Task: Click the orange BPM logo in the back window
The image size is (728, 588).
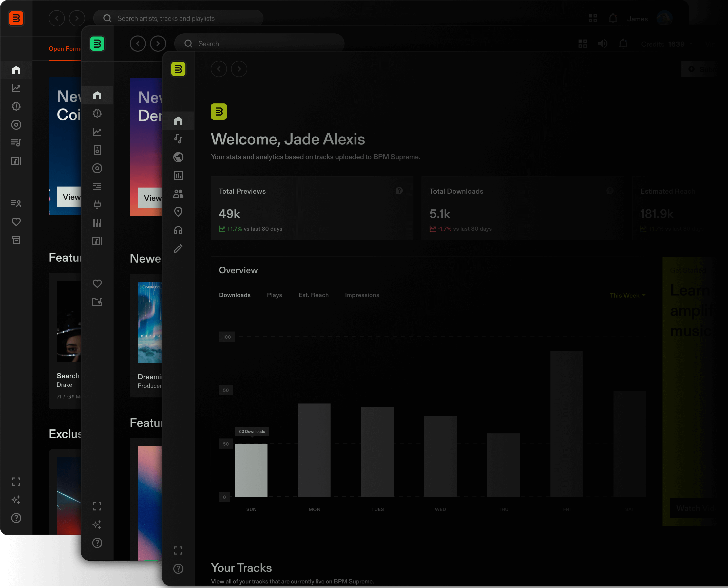Action: pos(16,18)
